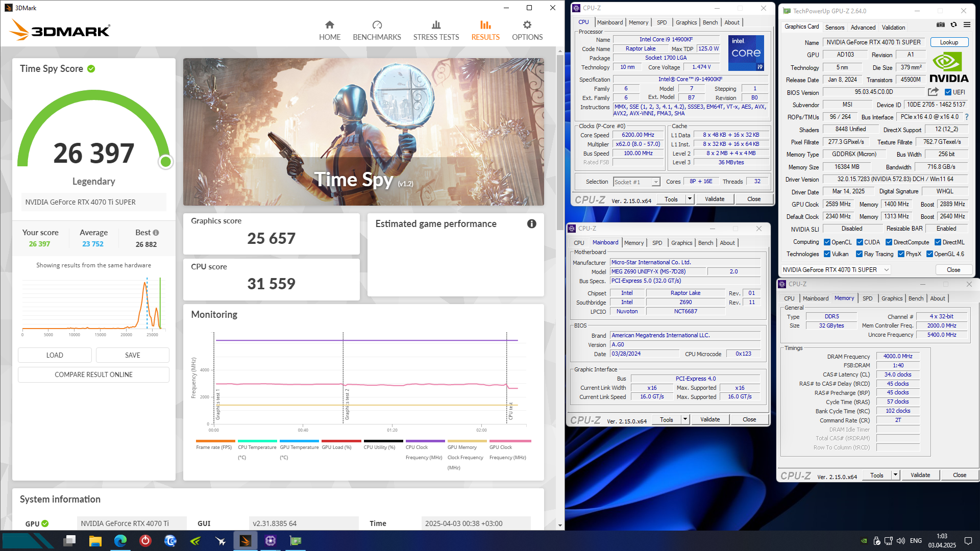
Task: Click Validate in CPU-Z Memory window
Action: click(920, 475)
